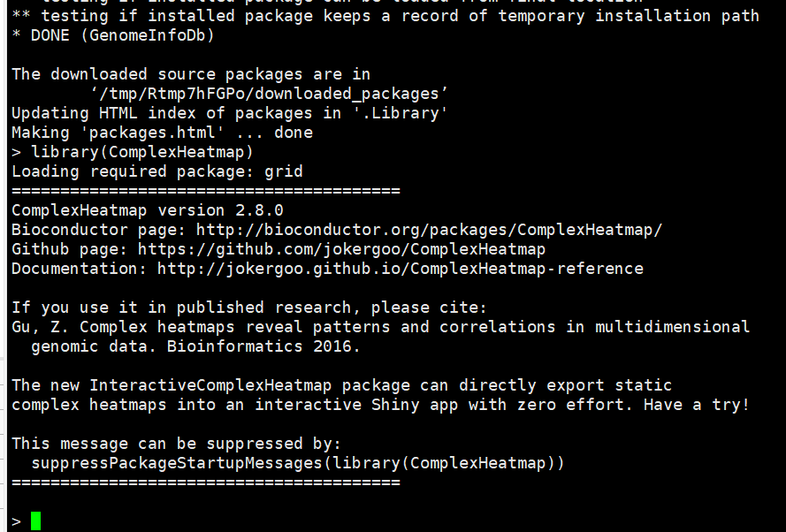
Task: Open the jokergoo GitHub ComplexHeatmap URL
Action: point(341,249)
